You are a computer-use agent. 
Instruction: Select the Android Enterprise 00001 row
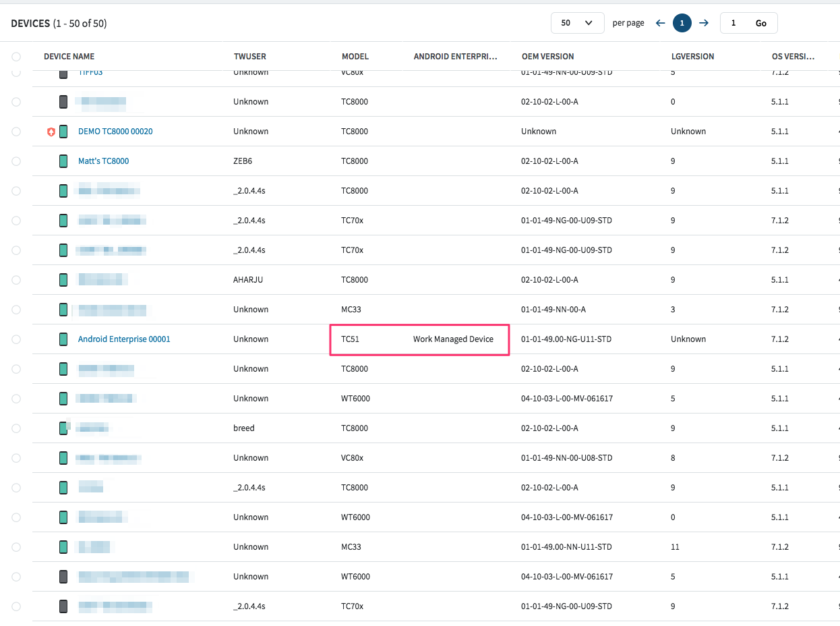click(16, 339)
